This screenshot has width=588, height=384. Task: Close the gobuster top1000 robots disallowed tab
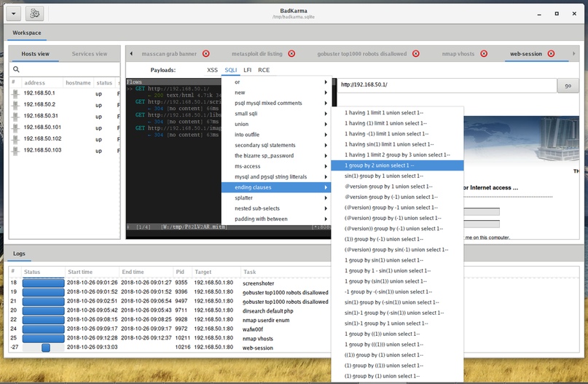click(415, 54)
